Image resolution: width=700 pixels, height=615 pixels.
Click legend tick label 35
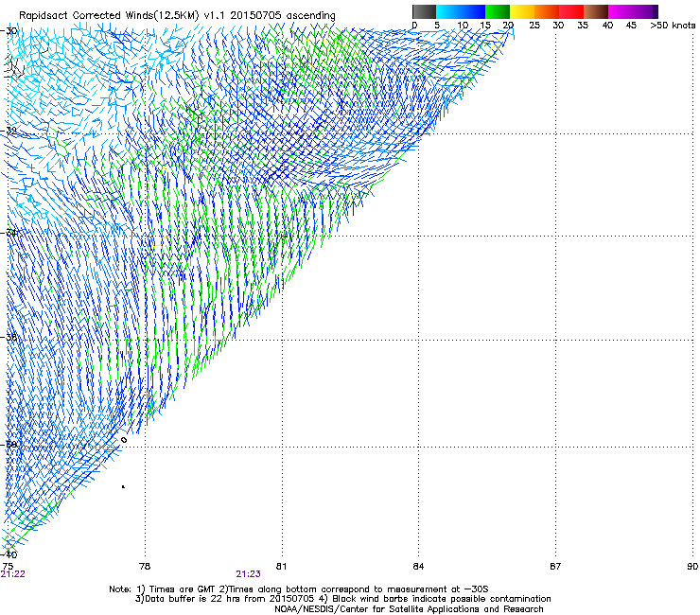pos(583,26)
